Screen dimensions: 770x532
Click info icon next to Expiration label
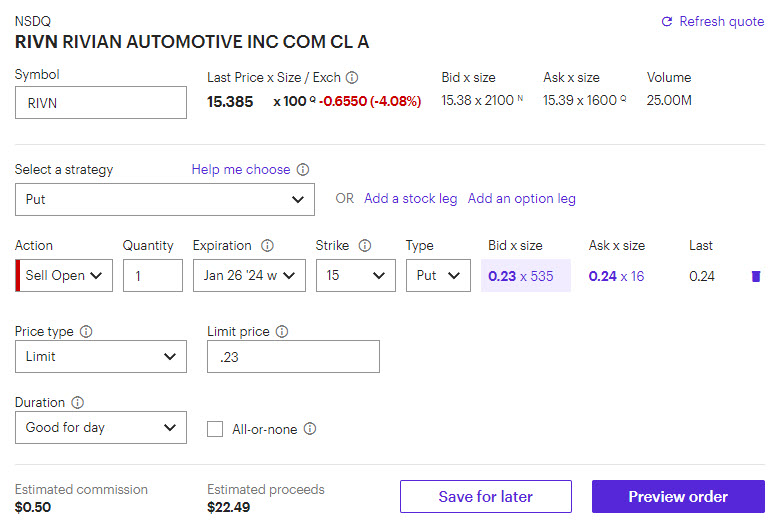pyautogui.click(x=267, y=246)
